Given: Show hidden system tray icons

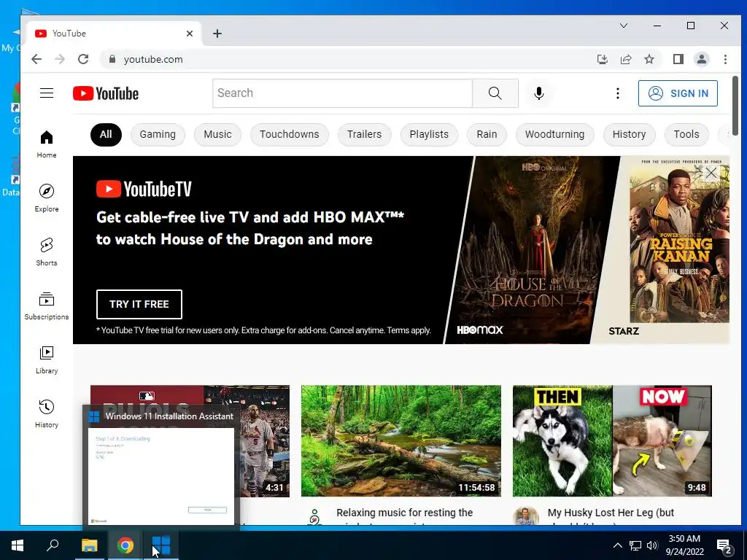Looking at the screenshot, I should [x=617, y=545].
